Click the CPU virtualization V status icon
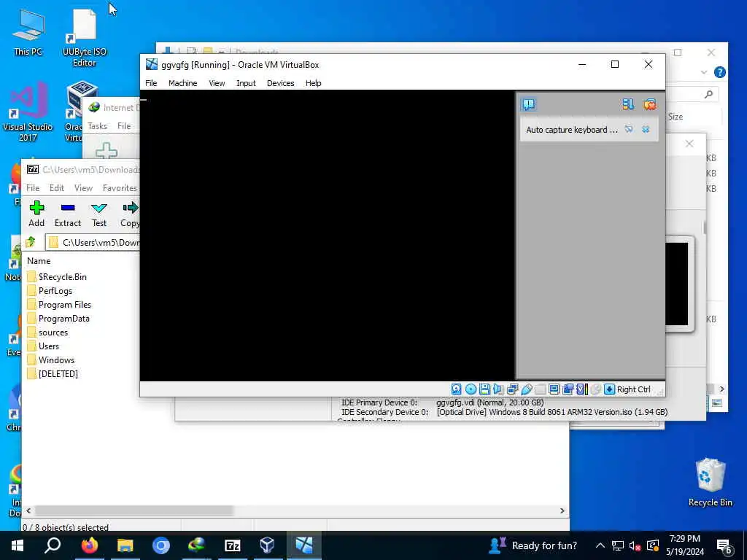Viewport: 747px width, 560px height. coord(581,389)
